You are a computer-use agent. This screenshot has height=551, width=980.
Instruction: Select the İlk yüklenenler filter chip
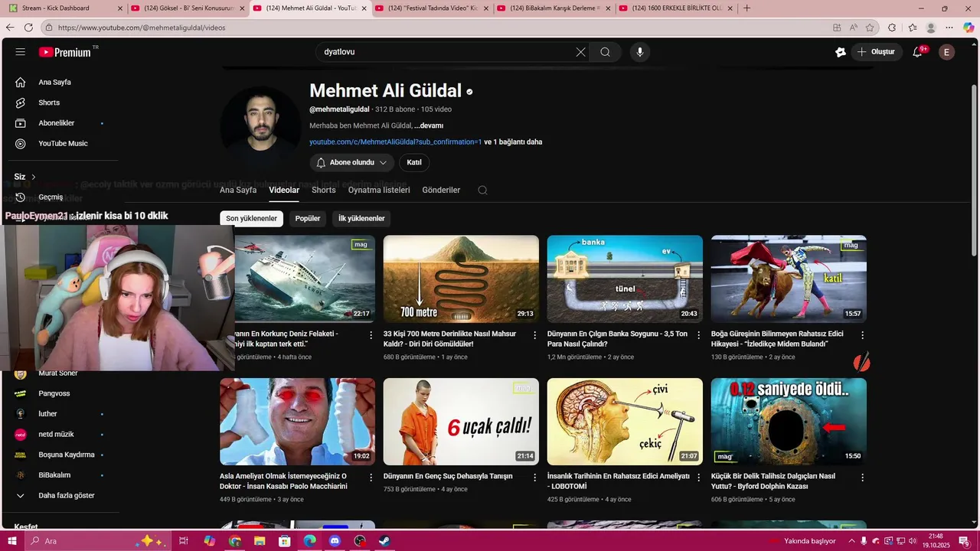[361, 219]
